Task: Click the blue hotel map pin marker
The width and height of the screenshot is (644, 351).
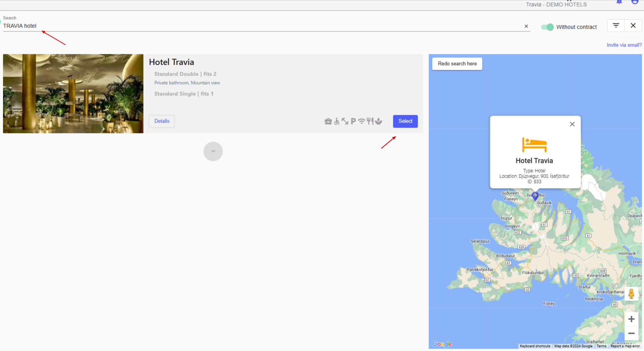Action: pos(535,196)
